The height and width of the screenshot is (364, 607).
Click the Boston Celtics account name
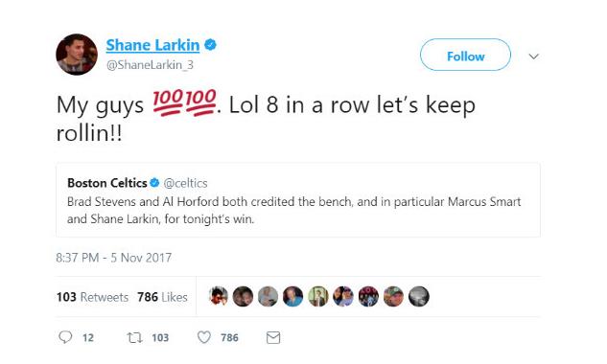pyautogui.click(x=107, y=183)
